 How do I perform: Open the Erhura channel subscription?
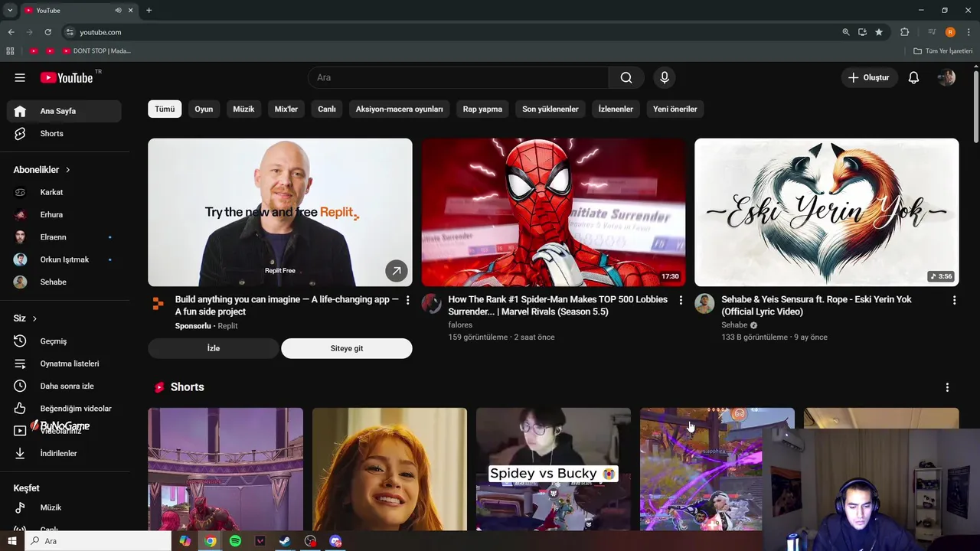[64, 214]
